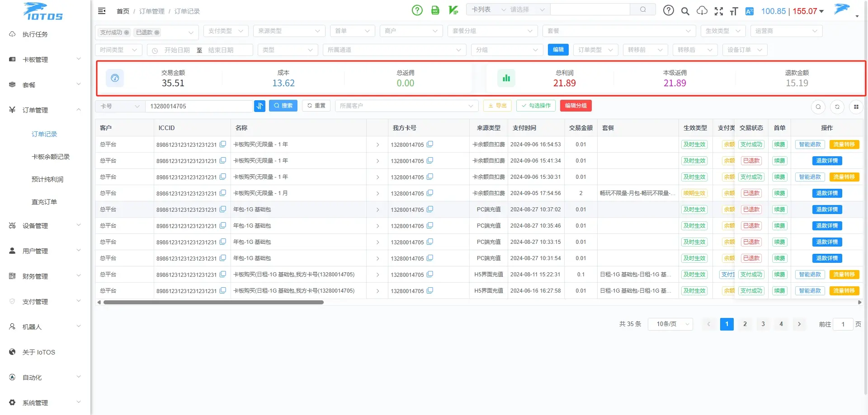The width and height of the screenshot is (868, 415).
Task: Go to 首页 in the breadcrumb
Action: pos(123,11)
